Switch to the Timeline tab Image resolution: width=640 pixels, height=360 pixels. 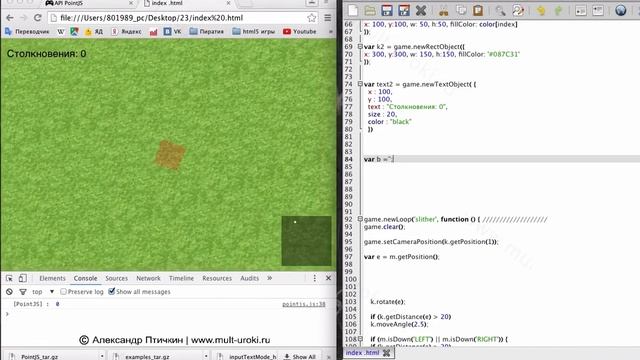point(181,278)
